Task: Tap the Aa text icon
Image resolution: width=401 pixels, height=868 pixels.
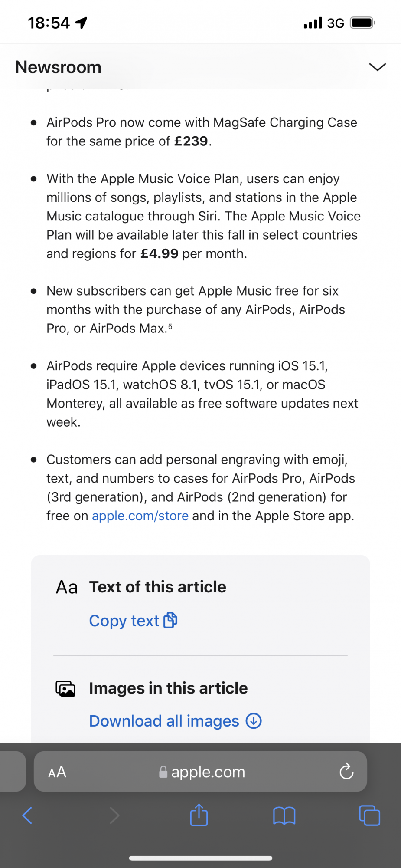Action: 67,587
